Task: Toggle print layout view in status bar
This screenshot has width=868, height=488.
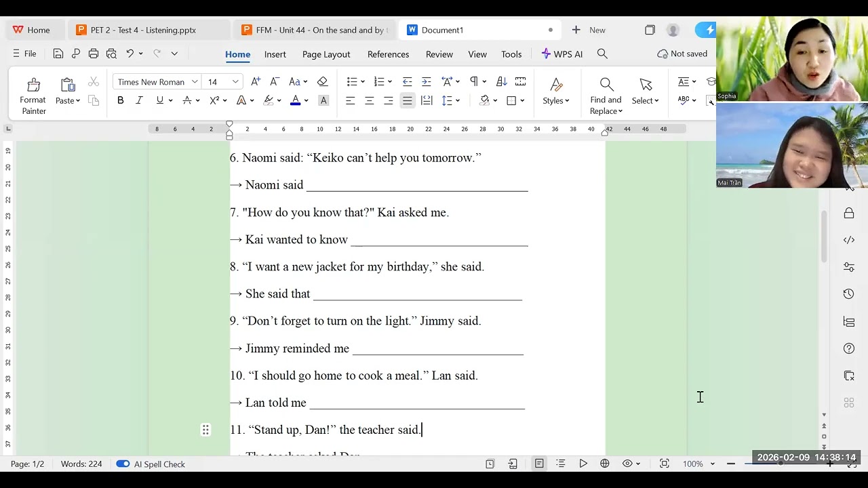Action: 539,464
